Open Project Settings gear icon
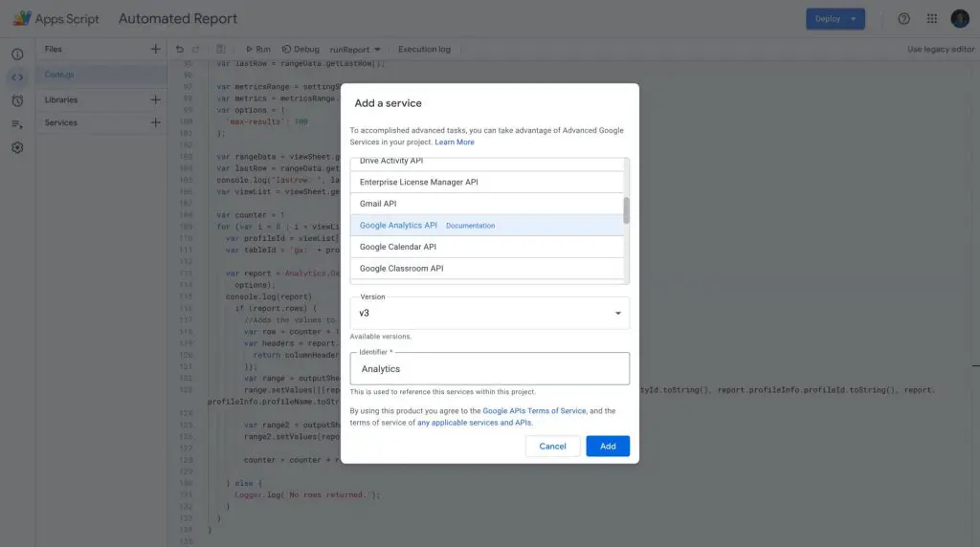 click(x=17, y=147)
